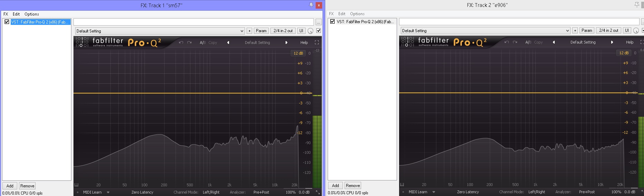Open Zero Latency processing mode in e906

(468, 192)
